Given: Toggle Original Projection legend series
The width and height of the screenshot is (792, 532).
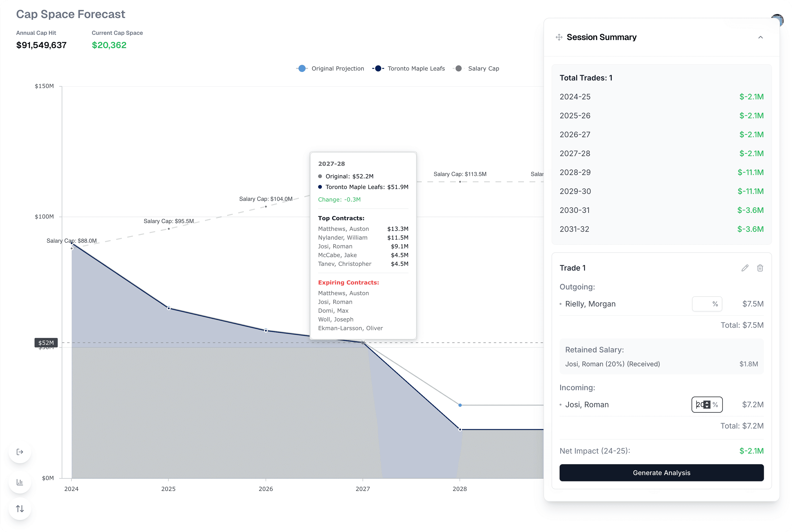Looking at the screenshot, I should 330,68.
